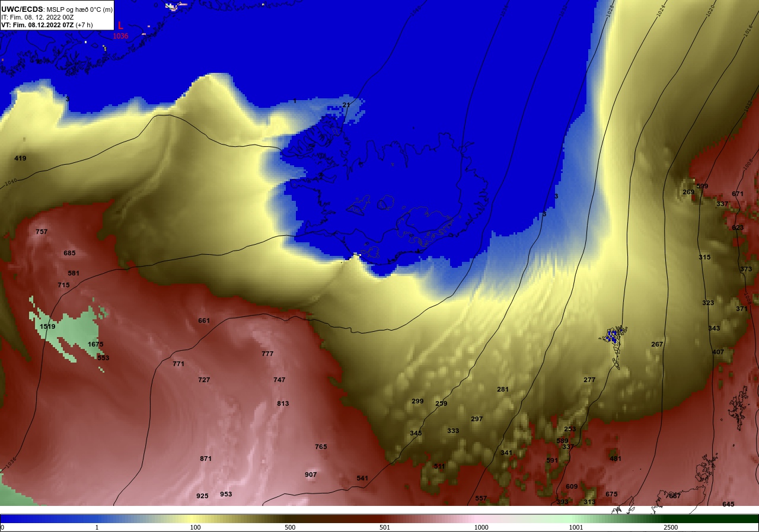Click the 1001 label on the color scale
This screenshot has width=759, height=532.
click(576, 527)
